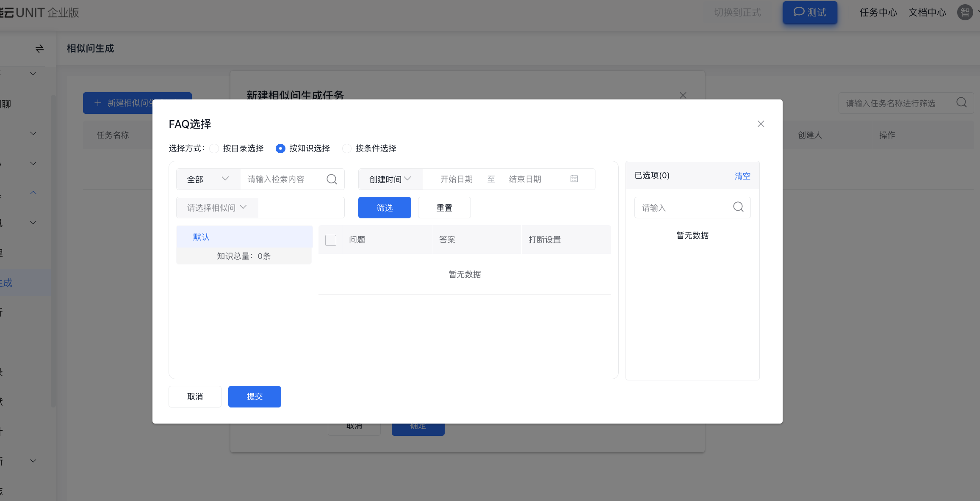The image size is (980, 501).
Task: Open the 全部 search scope dropdown
Action: click(x=208, y=179)
